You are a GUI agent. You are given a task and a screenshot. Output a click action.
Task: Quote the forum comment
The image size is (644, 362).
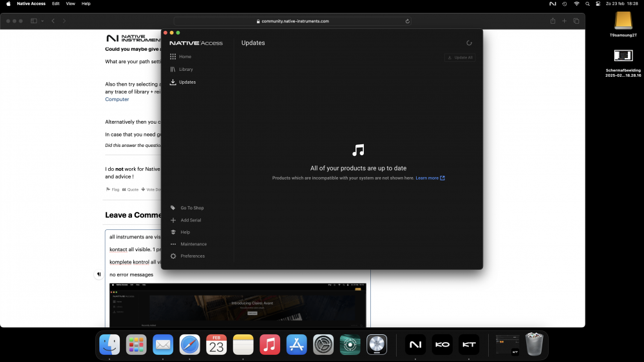(130, 189)
